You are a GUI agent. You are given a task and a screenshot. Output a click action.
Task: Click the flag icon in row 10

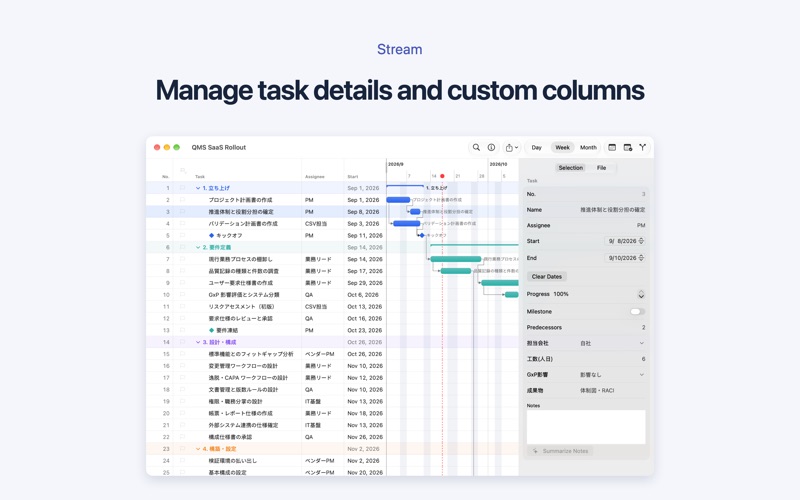point(183,295)
